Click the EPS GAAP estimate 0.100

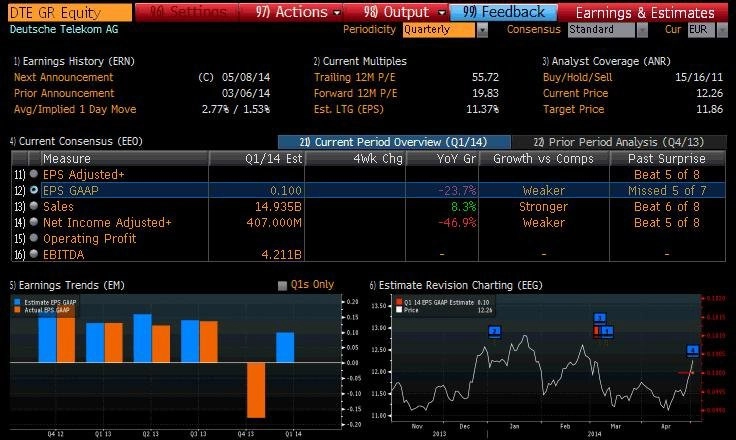click(x=286, y=191)
